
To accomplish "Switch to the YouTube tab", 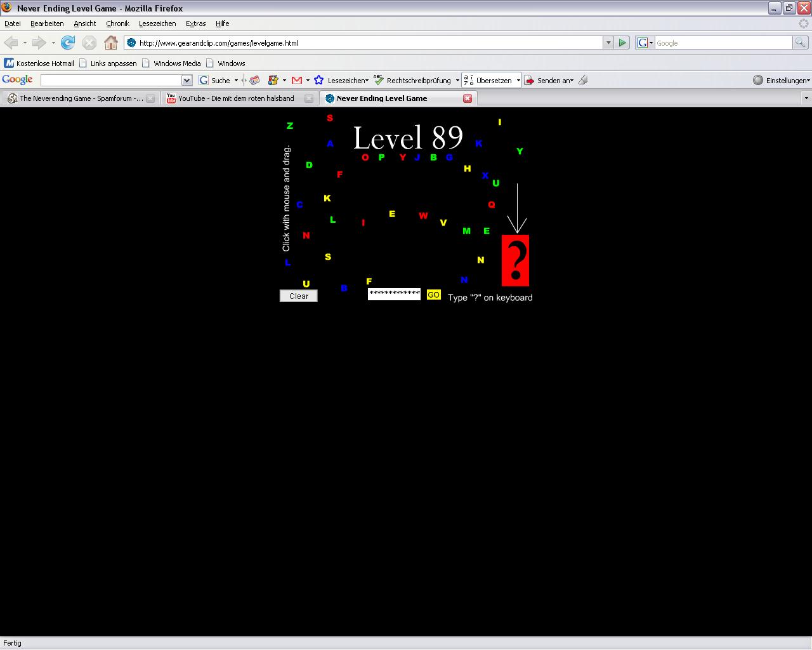I will point(236,98).
